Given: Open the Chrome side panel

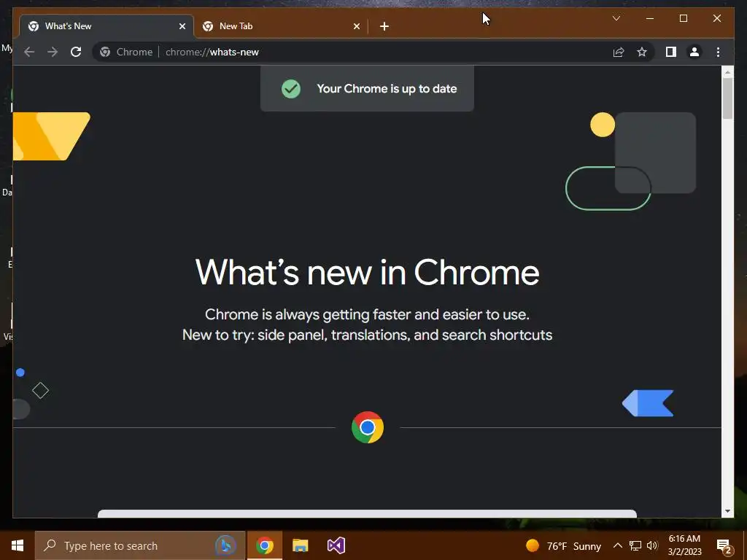Looking at the screenshot, I should [x=671, y=52].
